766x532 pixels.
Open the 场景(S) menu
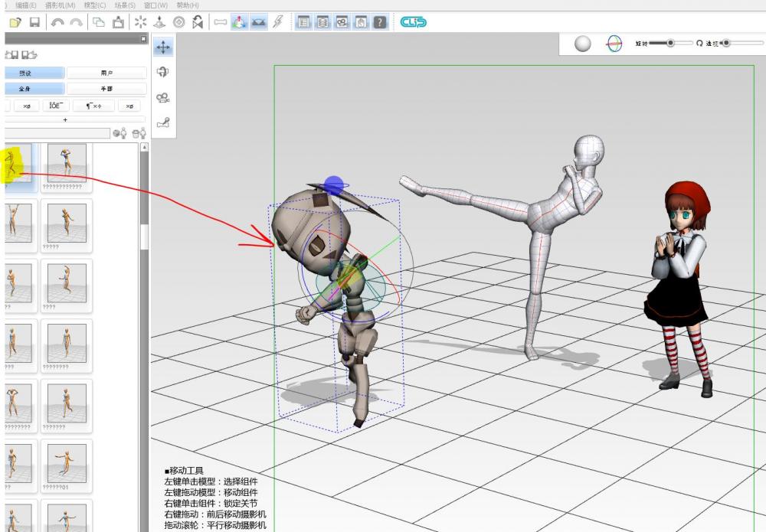[x=125, y=5]
